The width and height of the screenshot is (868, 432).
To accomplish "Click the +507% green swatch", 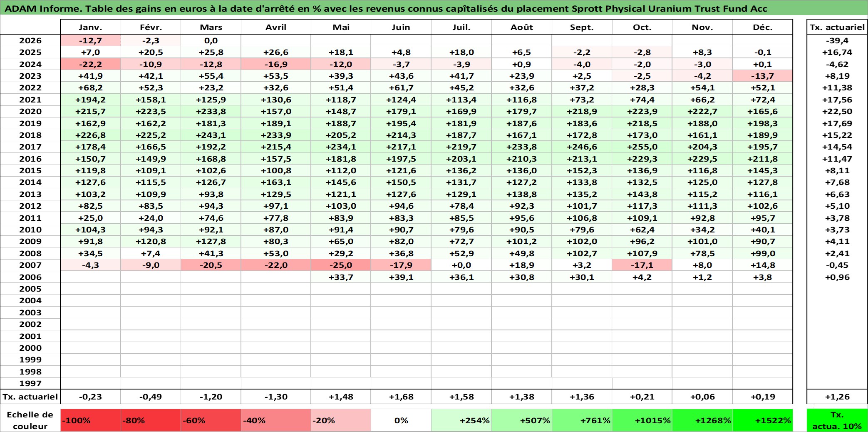I will pyautogui.click(x=522, y=420).
